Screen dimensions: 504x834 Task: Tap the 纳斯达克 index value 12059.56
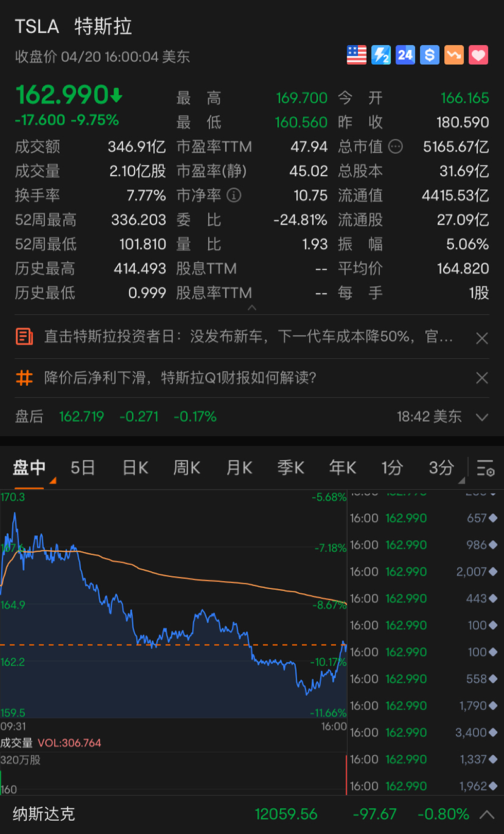[286, 814]
